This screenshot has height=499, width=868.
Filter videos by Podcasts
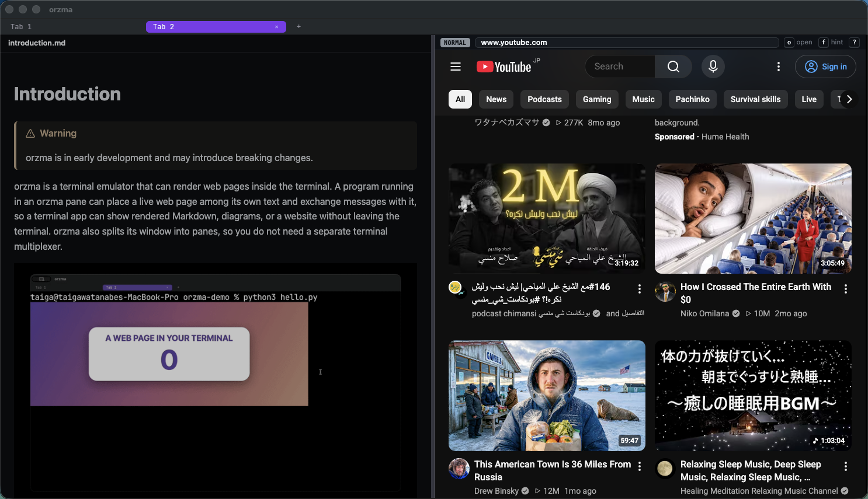(x=544, y=99)
